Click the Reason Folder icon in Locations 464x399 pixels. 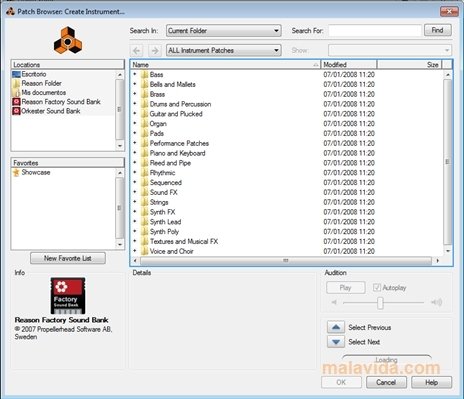click(16, 83)
